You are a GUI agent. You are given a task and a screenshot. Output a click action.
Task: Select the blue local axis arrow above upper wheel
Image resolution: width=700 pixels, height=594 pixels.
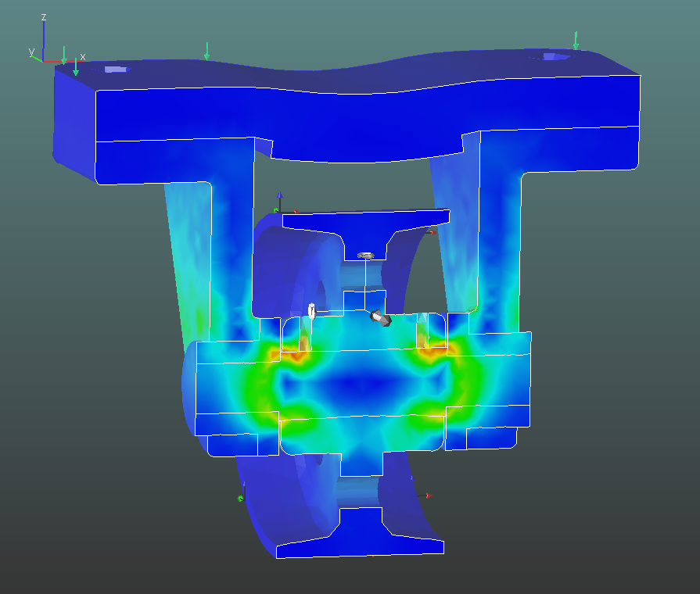[280, 200]
